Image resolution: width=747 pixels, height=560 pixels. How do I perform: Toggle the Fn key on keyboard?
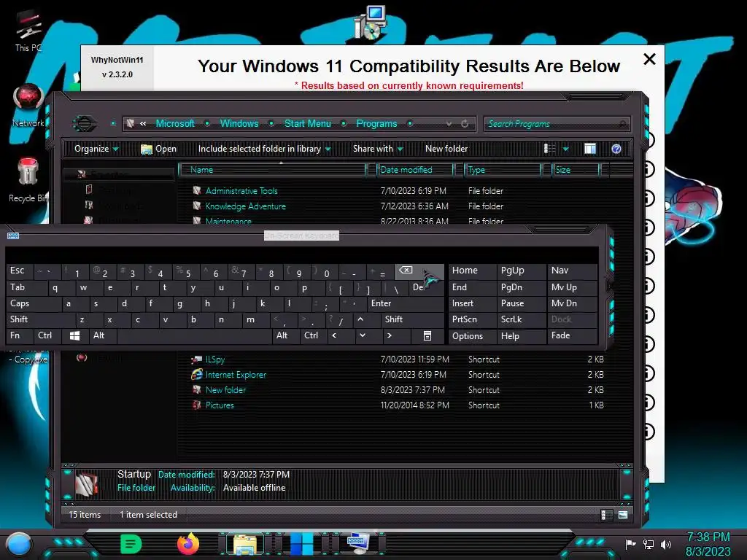tap(20, 335)
